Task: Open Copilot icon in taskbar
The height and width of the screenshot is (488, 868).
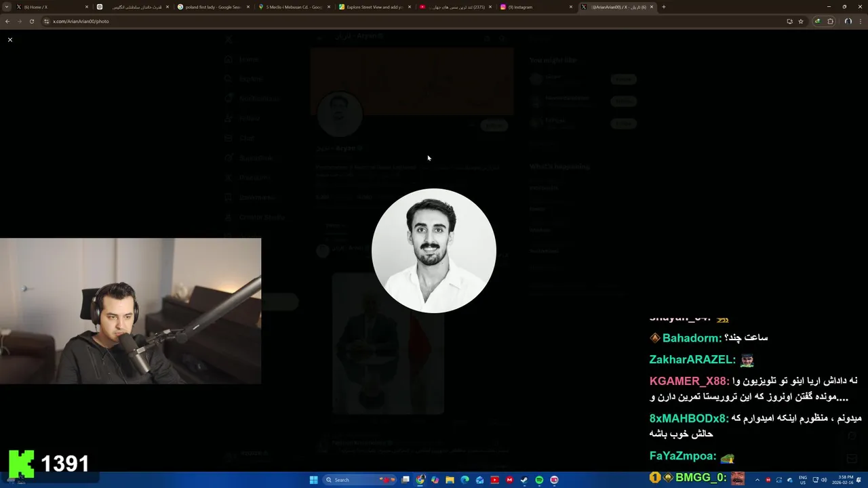Action: (x=435, y=480)
